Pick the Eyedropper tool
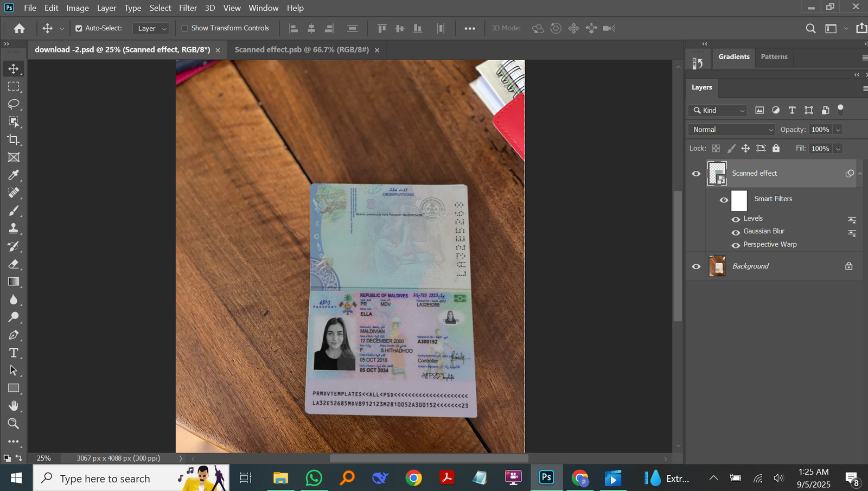Viewport: 868px width, 491px height. pyautogui.click(x=14, y=175)
